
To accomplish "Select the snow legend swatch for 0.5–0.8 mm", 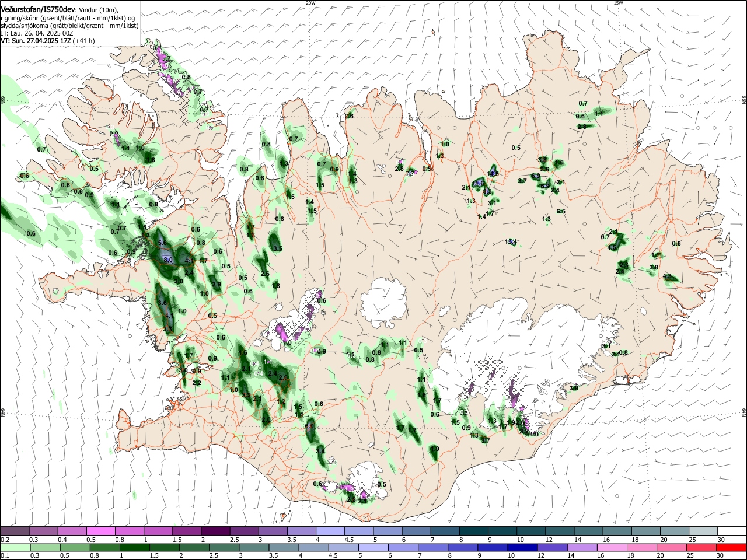I will point(100,531).
